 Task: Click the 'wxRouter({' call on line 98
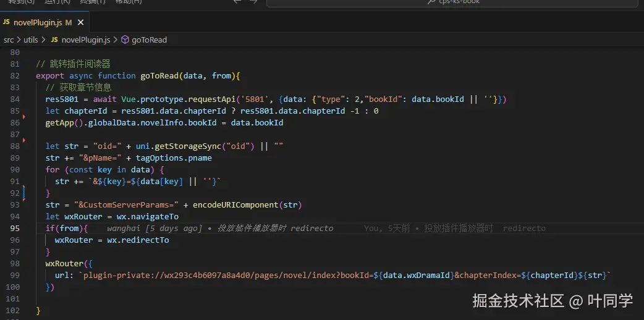coord(69,264)
